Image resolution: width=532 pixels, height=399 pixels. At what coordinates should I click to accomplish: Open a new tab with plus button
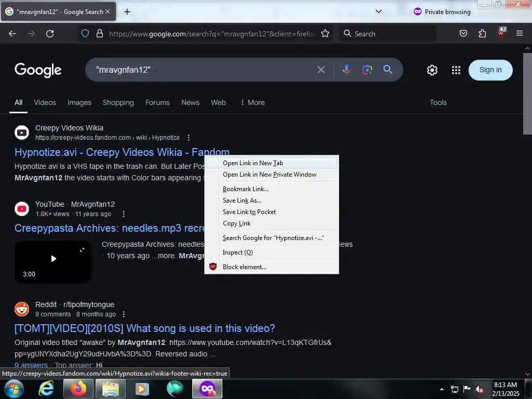point(127,12)
